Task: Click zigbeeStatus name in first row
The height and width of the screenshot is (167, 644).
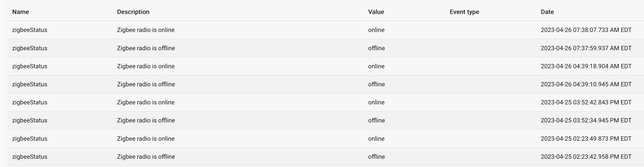Action: (30, 30)
